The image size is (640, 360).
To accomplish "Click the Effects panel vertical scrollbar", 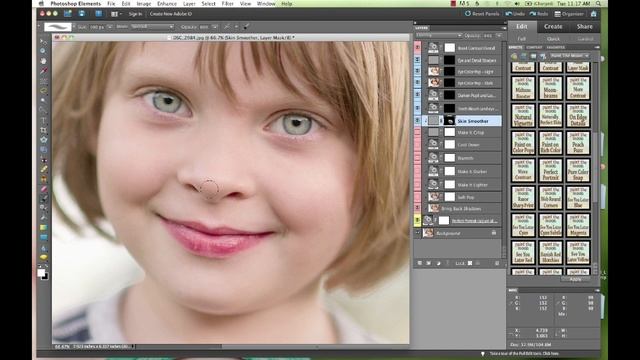I will 595,168.
